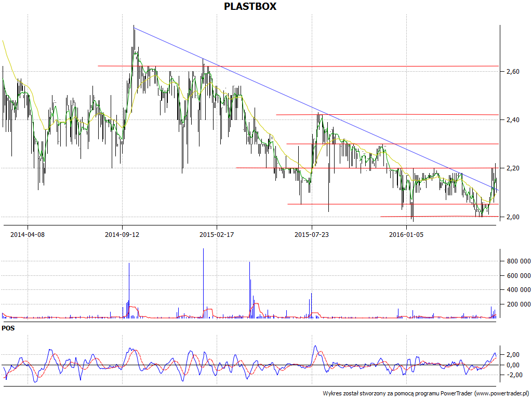
Task: Click the POS indicator panel label
Action: coord(8,328)
